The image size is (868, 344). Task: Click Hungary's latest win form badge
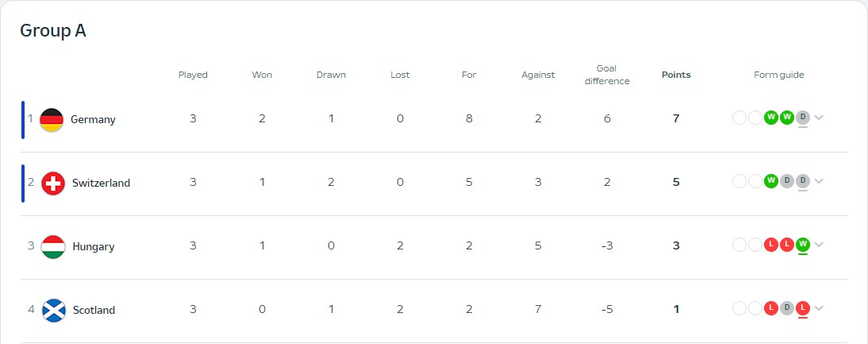(802, 245)
